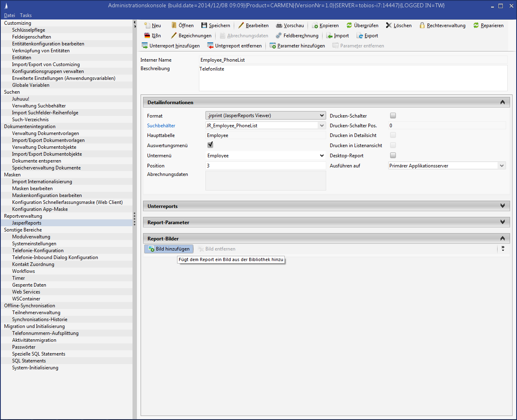Open Rechteverwaltung with the lock icon

tap(422, 26)
